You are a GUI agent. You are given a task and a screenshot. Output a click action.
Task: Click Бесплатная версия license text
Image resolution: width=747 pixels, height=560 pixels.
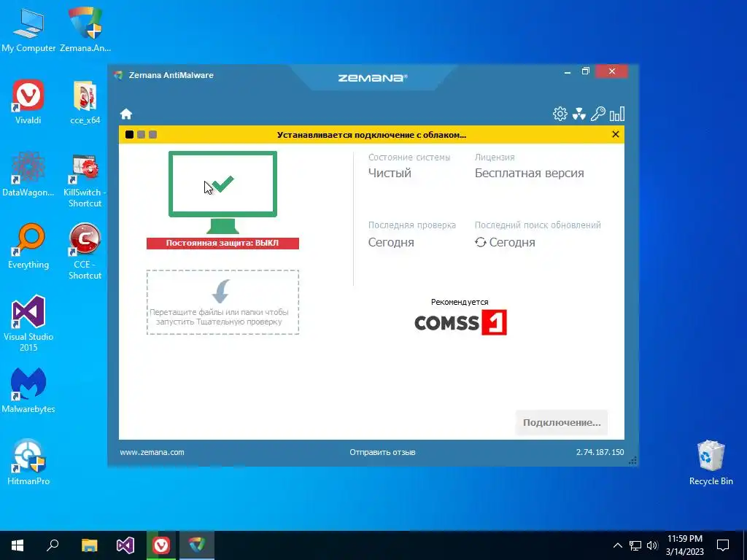pyautogui.click(x=530, y=173)
